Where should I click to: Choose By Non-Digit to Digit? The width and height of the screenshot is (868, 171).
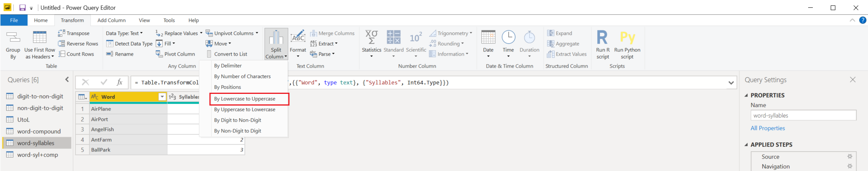click(x=244, y=131)
